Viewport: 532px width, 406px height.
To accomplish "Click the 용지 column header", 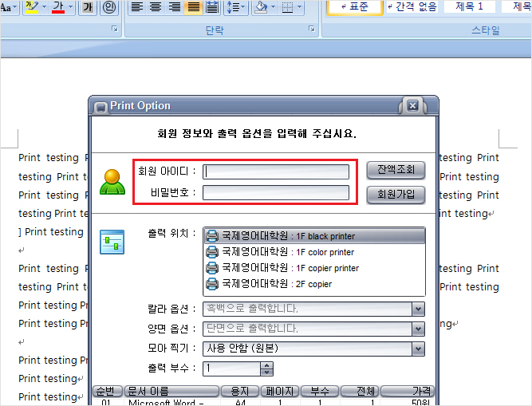I will 240,391.
